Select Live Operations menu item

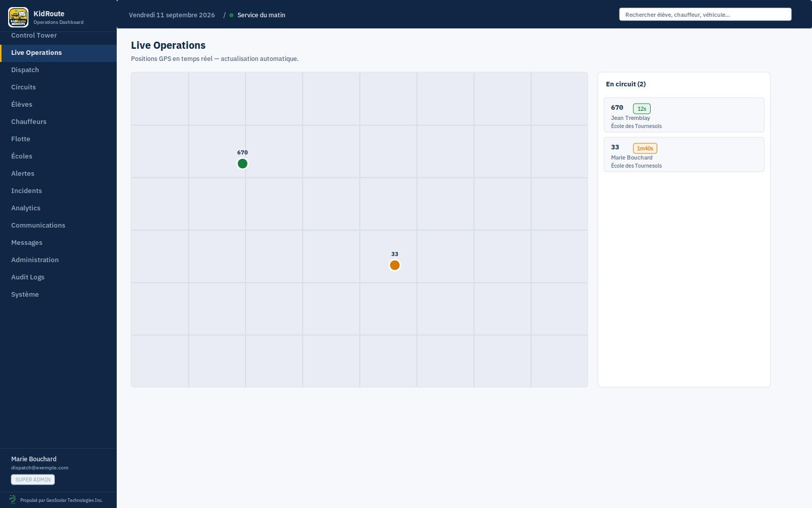(x=58, y=53)
